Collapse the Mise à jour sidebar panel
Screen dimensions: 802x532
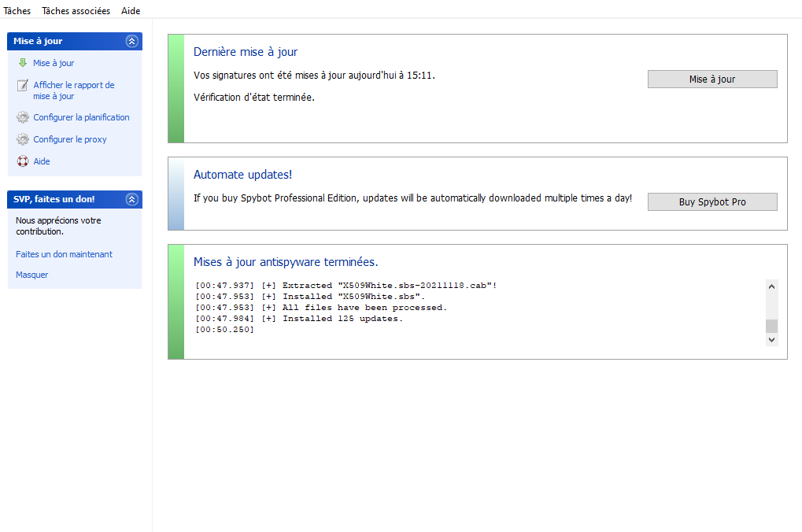point(132,42)
